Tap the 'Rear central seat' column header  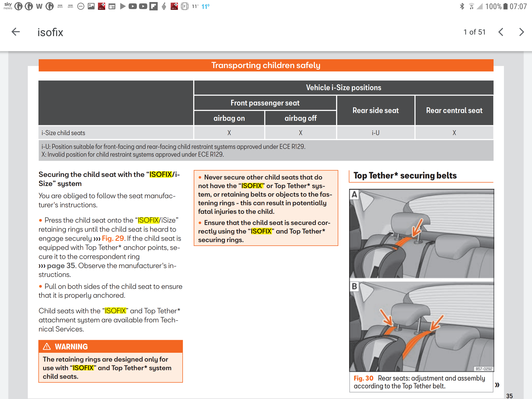click(x=454, y=110)
